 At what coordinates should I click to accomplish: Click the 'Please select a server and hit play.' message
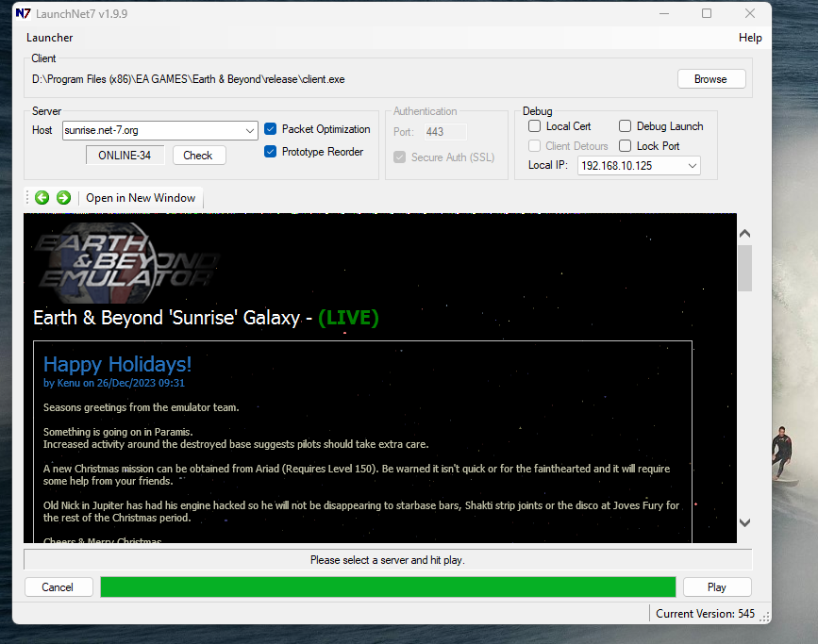click(x=388, y=560)
